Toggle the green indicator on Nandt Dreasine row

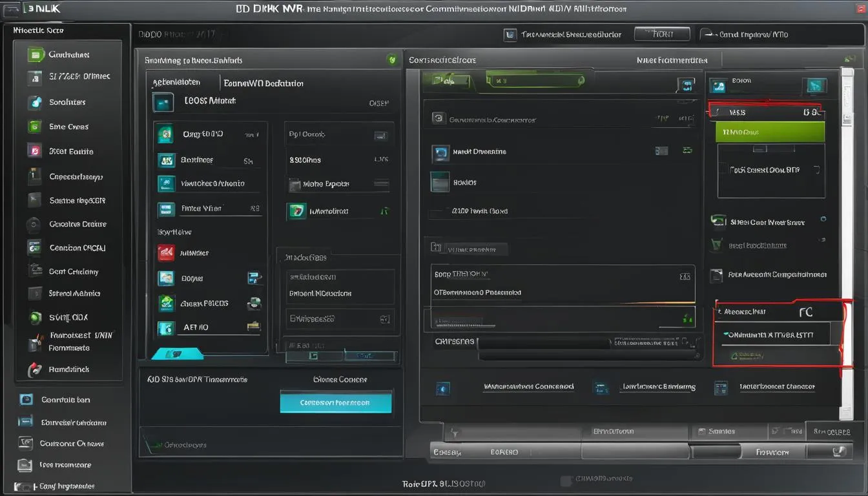pyautogui.click(x=687, y=150)
